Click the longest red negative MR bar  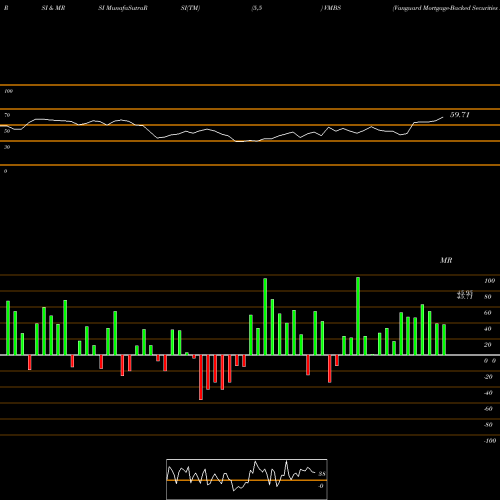pyautogui.click(x=201, y=377)
